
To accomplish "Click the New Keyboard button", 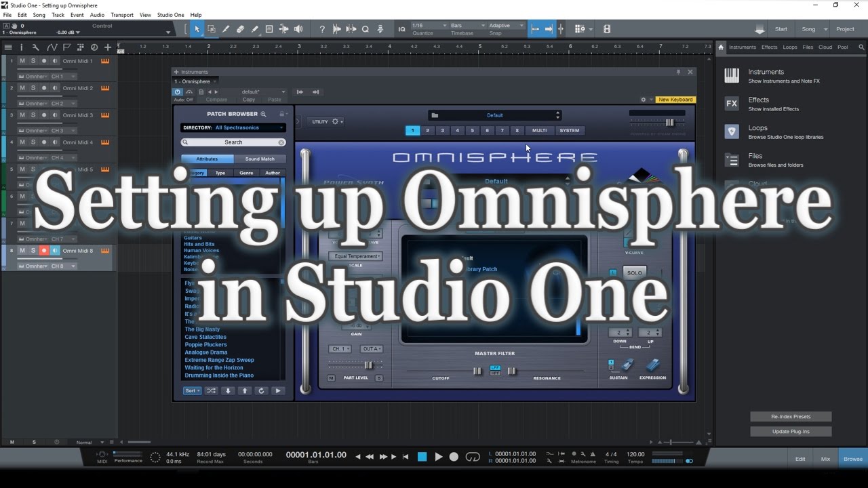I will point(675,100).
